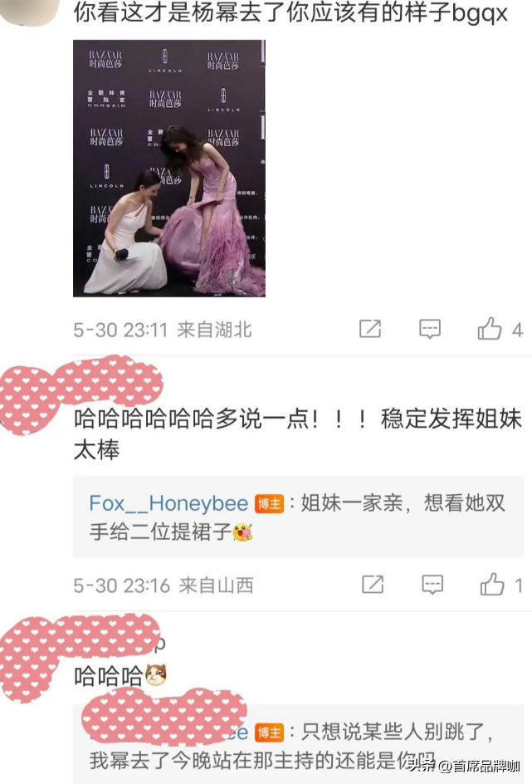Tap the top comment mentioning bgqx
Image resolution: width=532 pixels, height=784 pixels.
pyautogui.click(x=290, y=12)
